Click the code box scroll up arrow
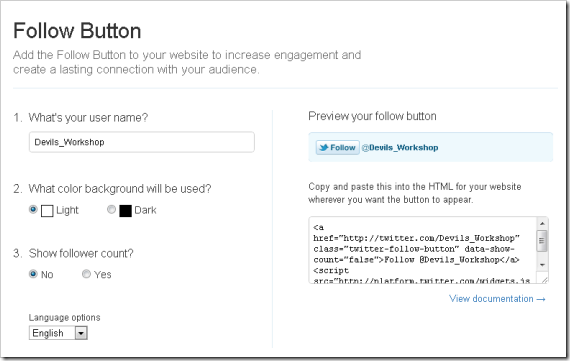This screenshot has width=570, height=361. point(542,223)
